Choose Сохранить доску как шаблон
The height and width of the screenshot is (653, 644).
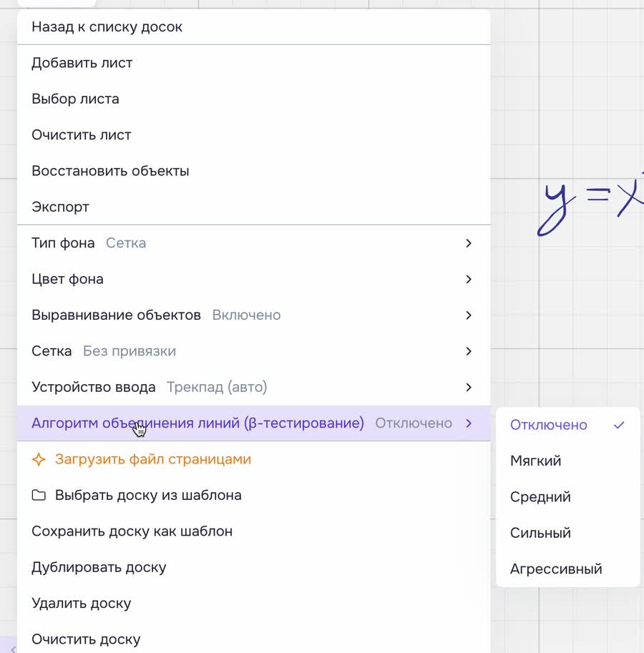pyautogui.click(x=254, y=531)
